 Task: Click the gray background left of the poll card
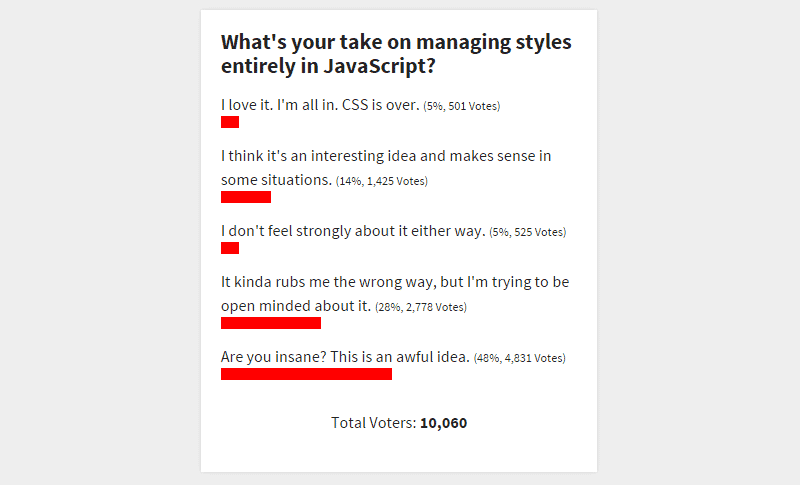point(100,240)
